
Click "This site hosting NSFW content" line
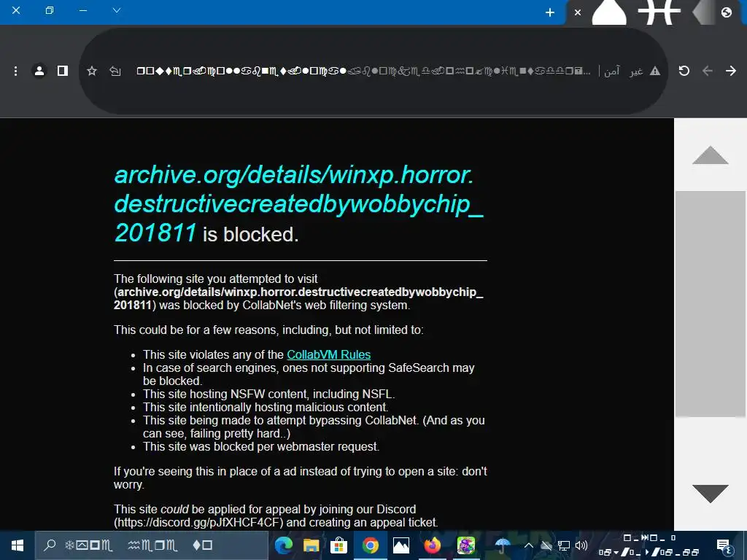tap(268, 394)
